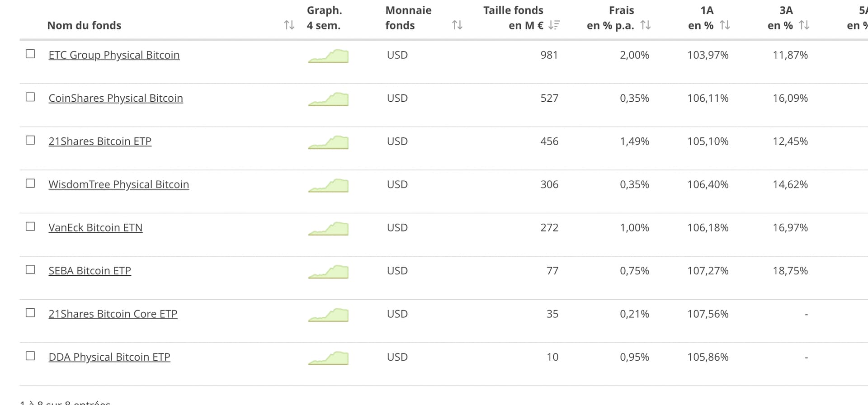This screenshot has width=868, height=405.
Task: Open VanEck Bitcoin ETN 4-week sparkline
Action: pyautogui.click(x=328, y=229)
